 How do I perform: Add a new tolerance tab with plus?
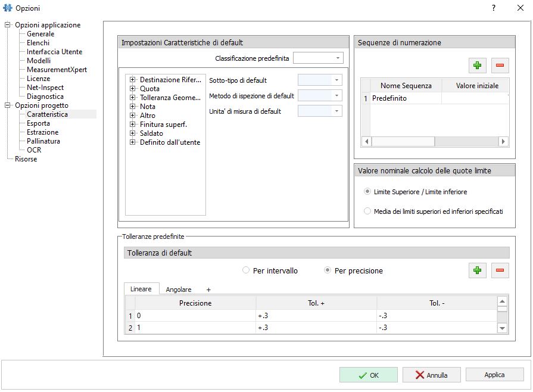(x=208, y=290)
